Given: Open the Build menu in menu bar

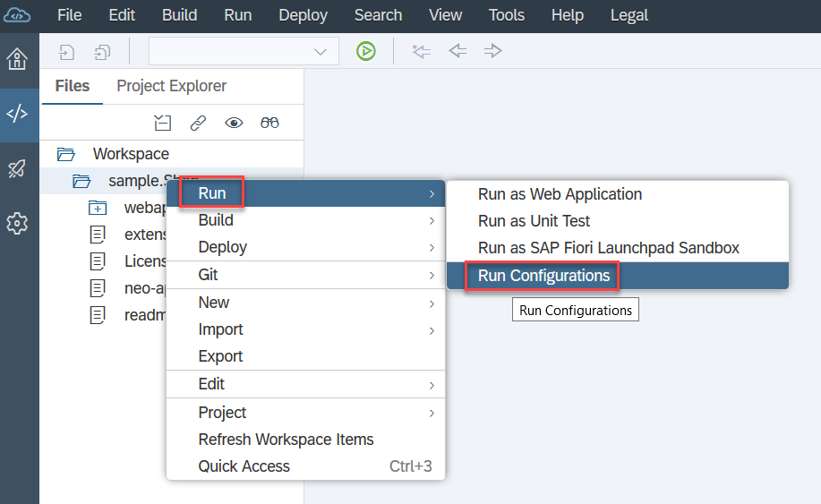Looking at the screenshot, I should click(x=180, y=15).
